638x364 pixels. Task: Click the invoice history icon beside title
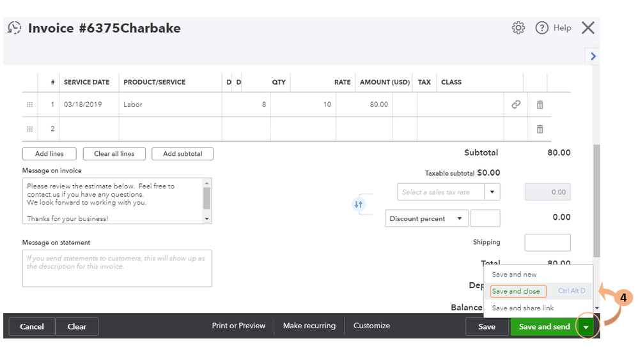click(15, 28)
